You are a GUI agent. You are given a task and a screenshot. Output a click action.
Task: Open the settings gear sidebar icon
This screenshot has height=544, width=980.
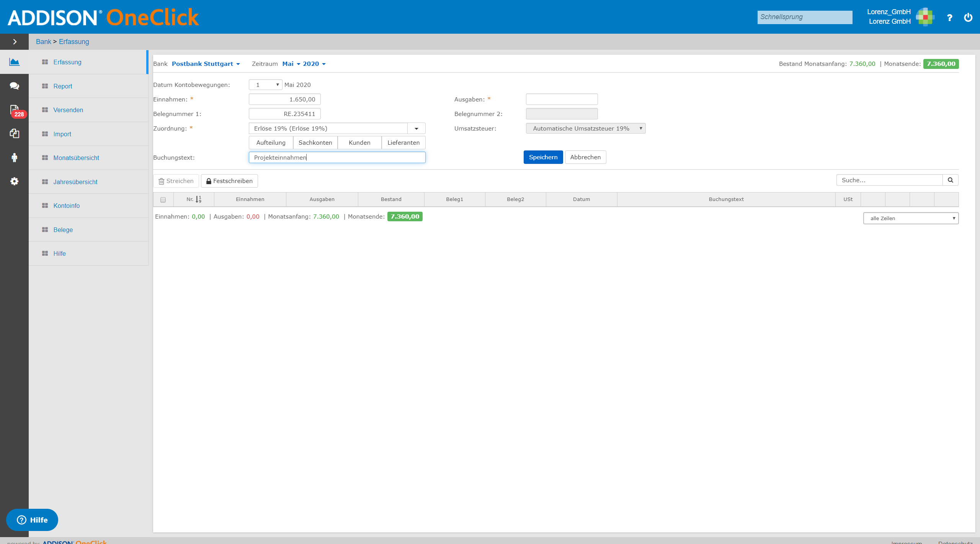[15, 181]
